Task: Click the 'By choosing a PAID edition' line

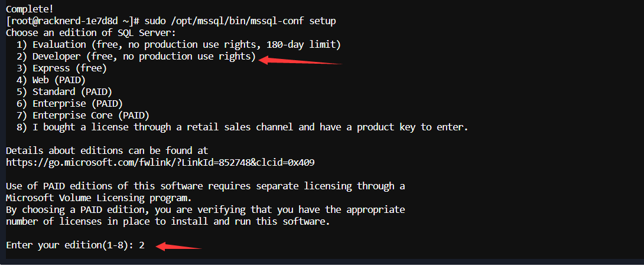Action: [205, 209]
